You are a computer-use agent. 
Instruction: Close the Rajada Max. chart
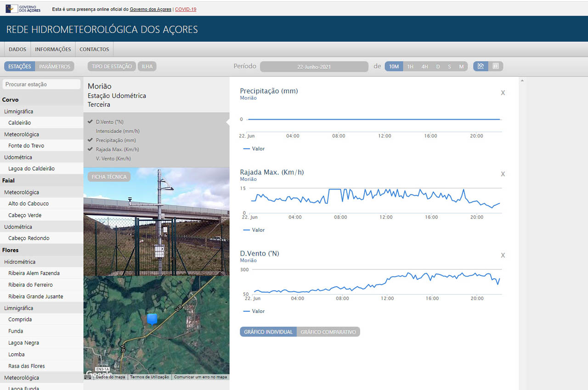(503, 174)
